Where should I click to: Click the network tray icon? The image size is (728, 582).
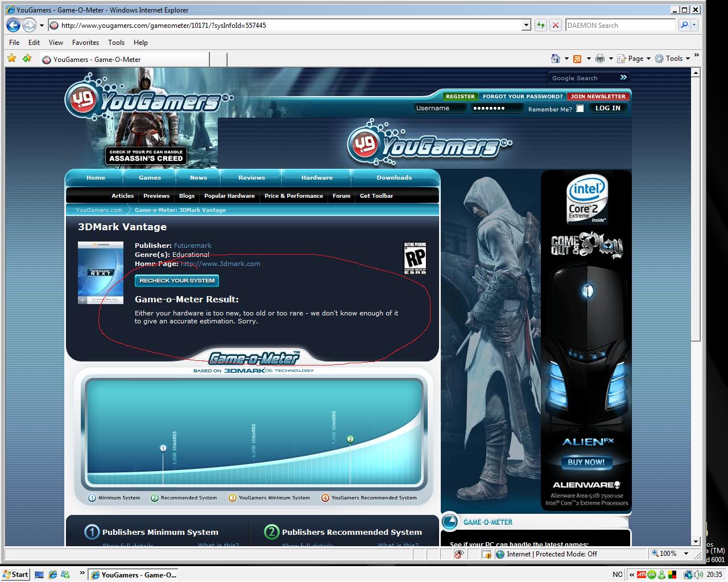pos(688,575)
